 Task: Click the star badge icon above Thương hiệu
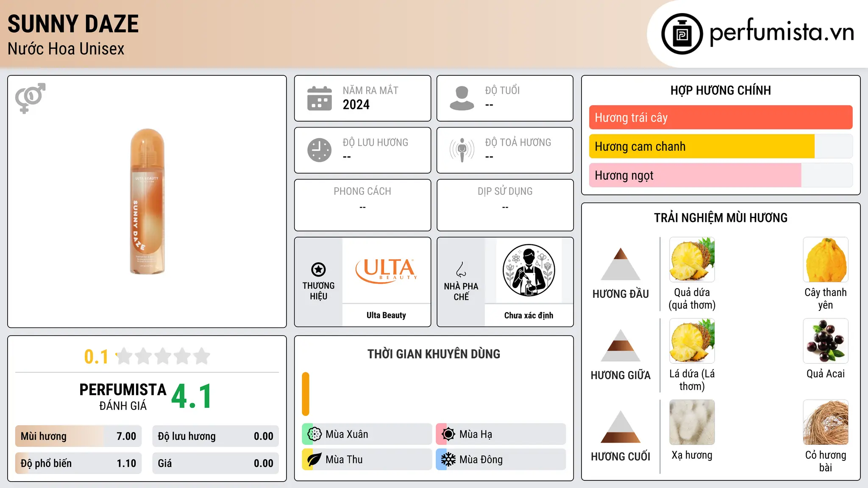[x=318, y=269]
